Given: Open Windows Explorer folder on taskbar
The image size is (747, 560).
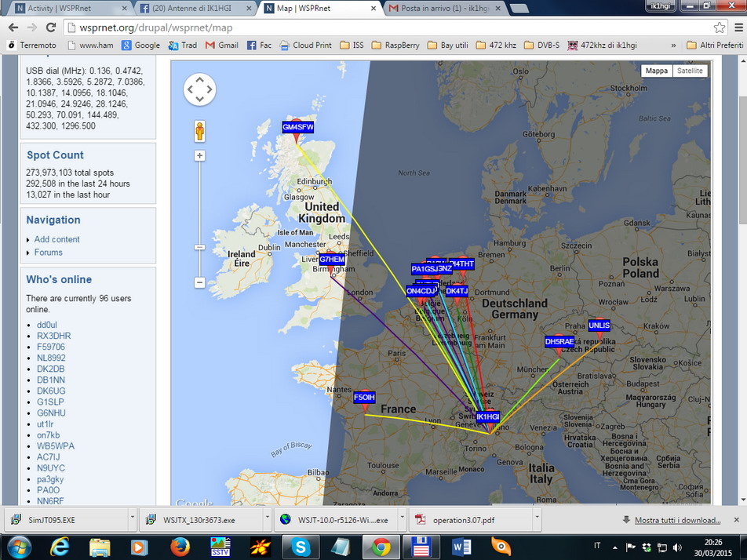Looking at the screenshot, I should coord(100,547).
